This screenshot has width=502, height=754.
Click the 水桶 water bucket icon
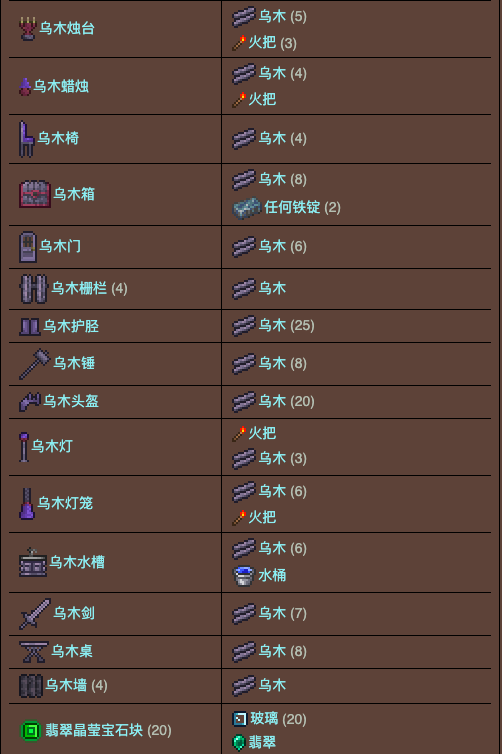click(x=243, y=575)
